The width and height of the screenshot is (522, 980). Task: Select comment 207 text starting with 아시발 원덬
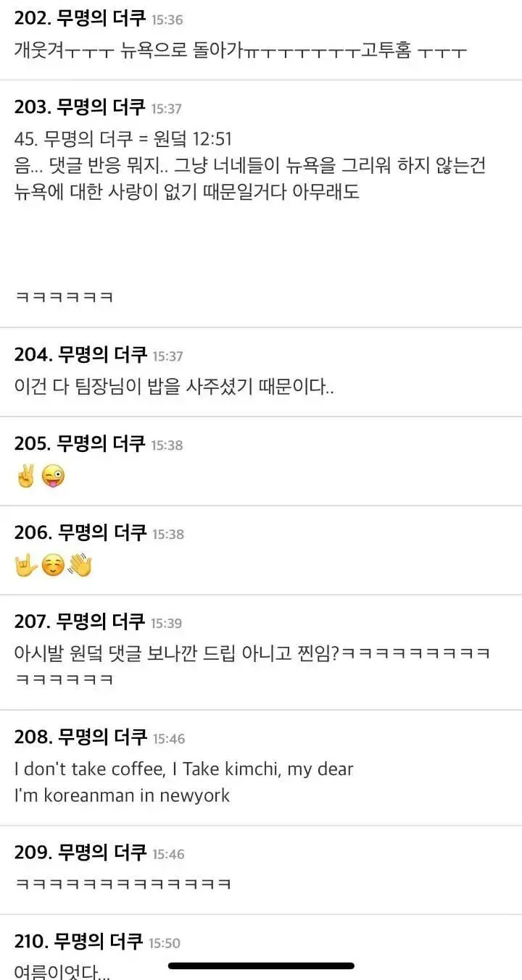coord(252,666)
